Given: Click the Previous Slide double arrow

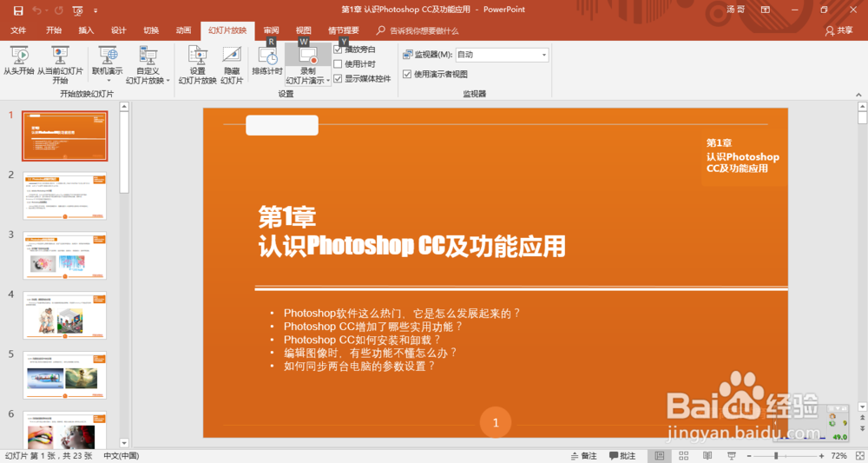Looking at the screenshot, I should (862, 418).
